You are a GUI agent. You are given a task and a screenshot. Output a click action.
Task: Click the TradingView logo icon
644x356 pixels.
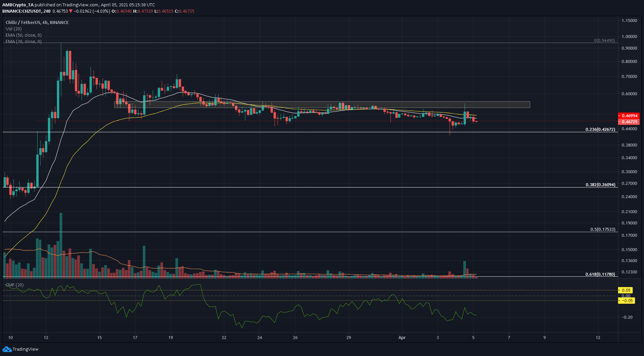point(7,349)
